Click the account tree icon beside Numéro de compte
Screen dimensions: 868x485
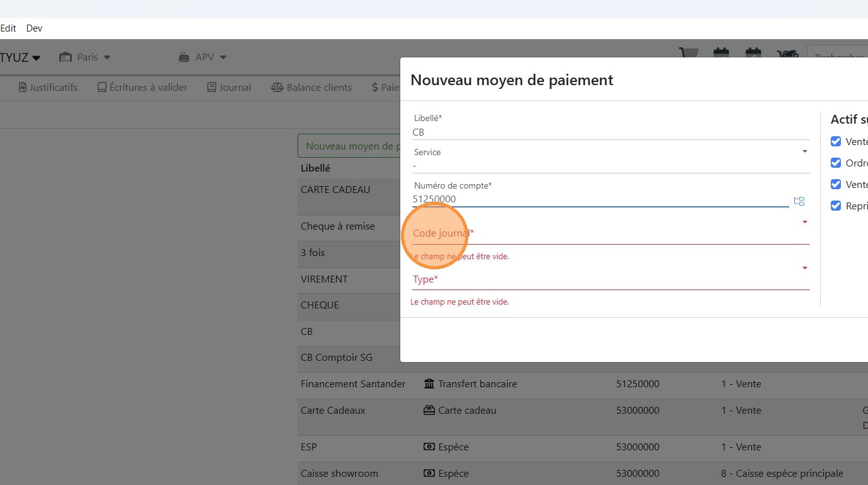799,201
